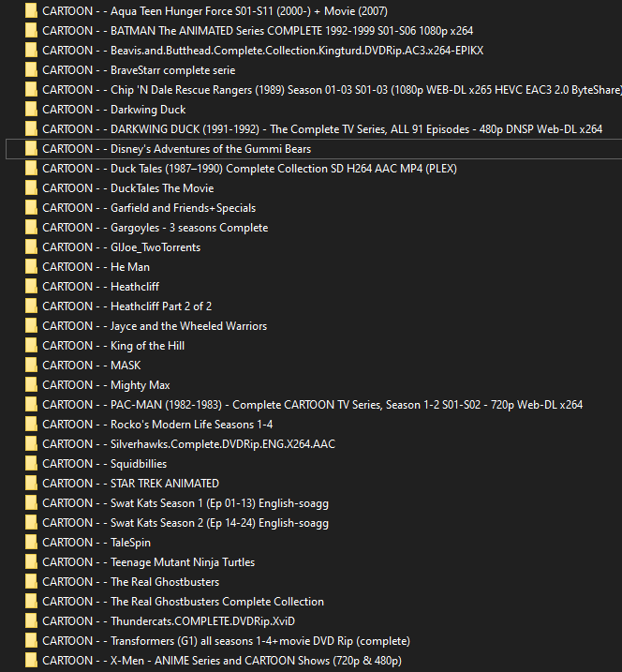The image size is (622, 672).
Task: Select the Thundercats folder icon
Action: 31,621
